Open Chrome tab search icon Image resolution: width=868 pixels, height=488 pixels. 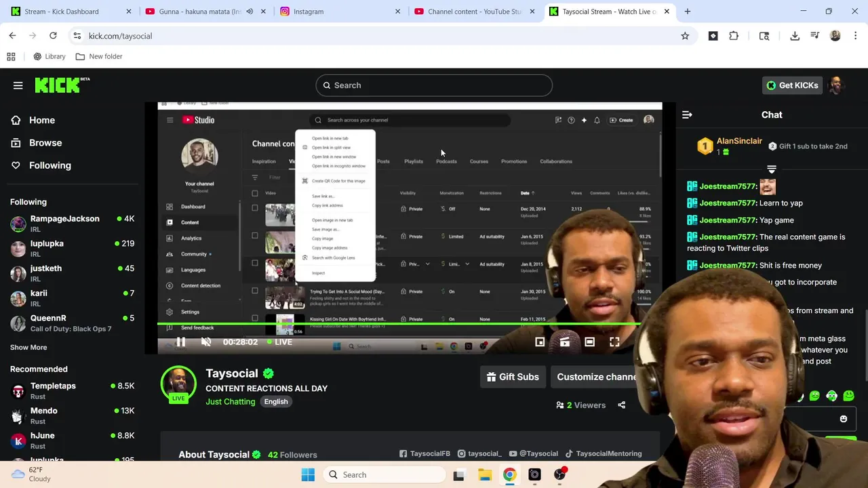coord(764,36)
